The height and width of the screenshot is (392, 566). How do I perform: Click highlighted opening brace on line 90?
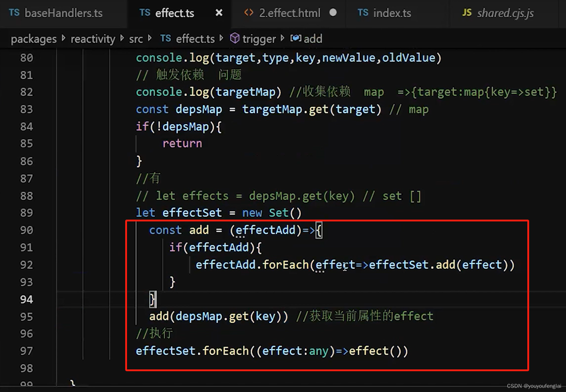(x=319, y=230)
